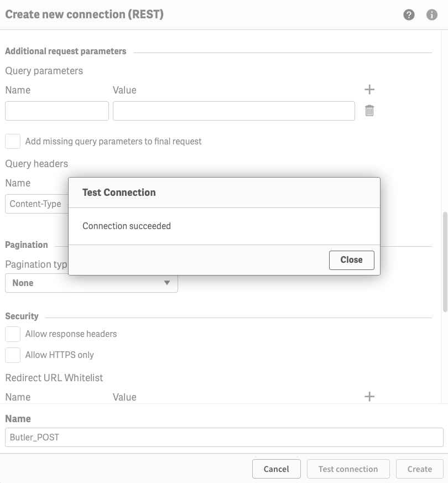Enable Add missing query parameters checkbox
448x483 pixels.
click(13, 141)
